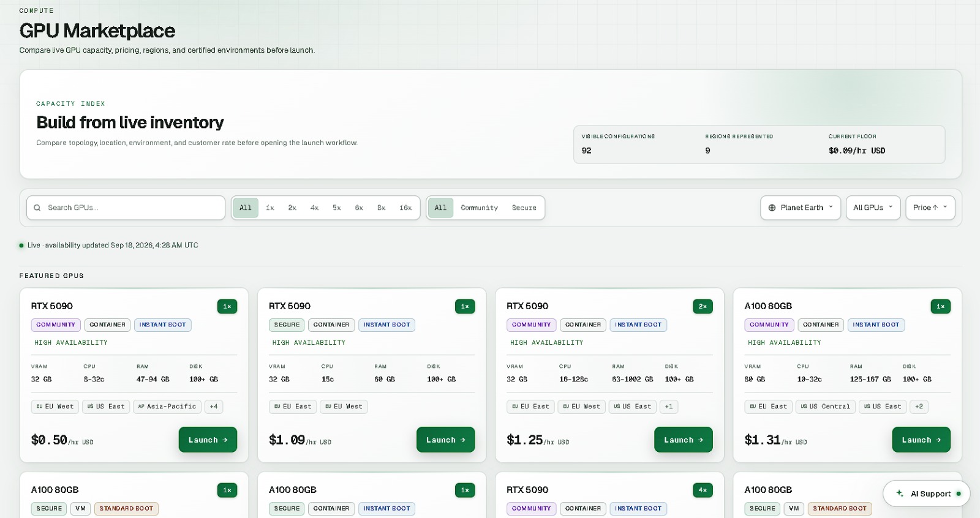Open the AI Support chat button
The image size is (980, 518).
coord(926,494)
